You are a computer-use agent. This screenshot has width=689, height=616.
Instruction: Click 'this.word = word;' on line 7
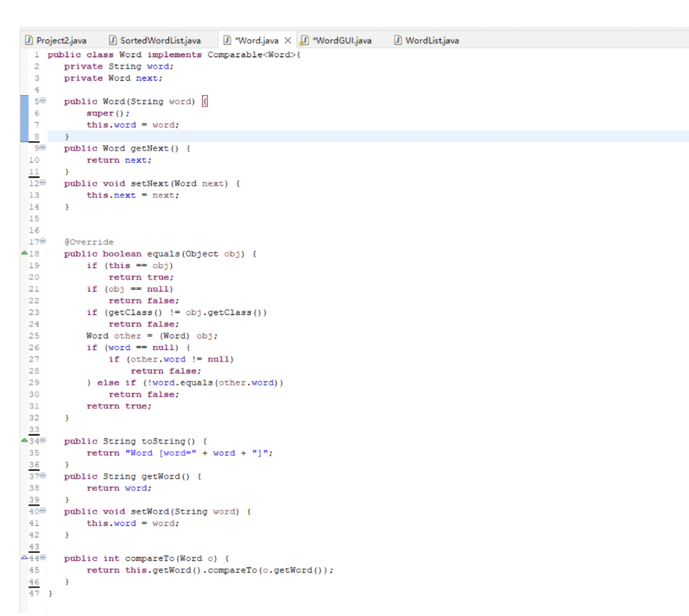[133, 125]
